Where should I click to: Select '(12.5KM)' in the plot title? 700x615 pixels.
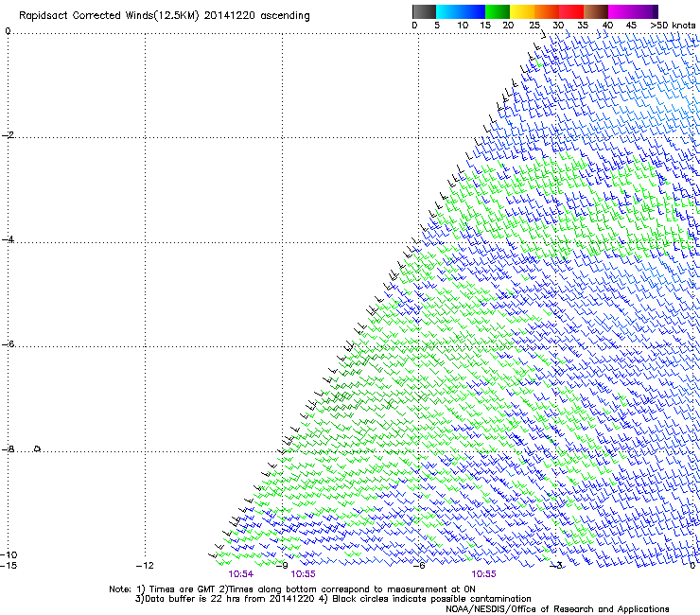[x=177, y=16]
